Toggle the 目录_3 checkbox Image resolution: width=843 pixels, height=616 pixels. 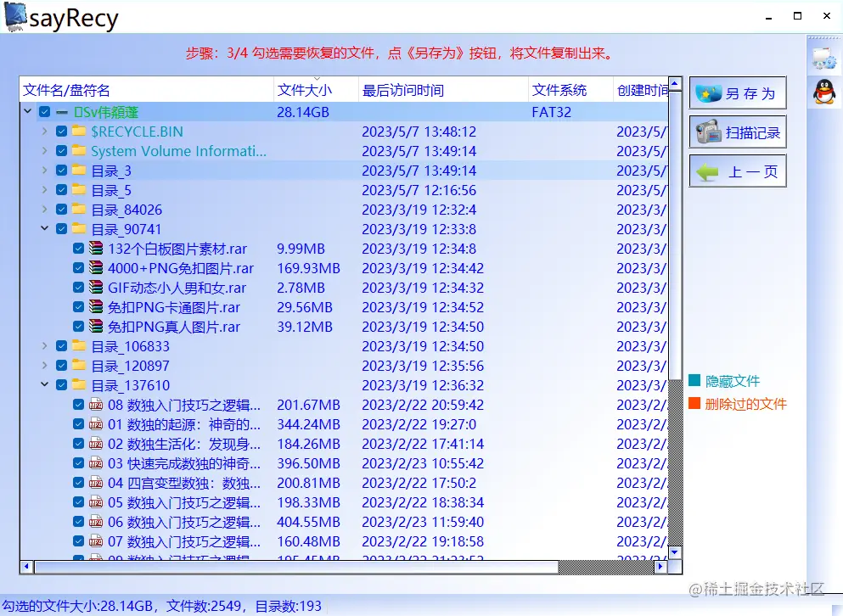click(x=62, y=171)
